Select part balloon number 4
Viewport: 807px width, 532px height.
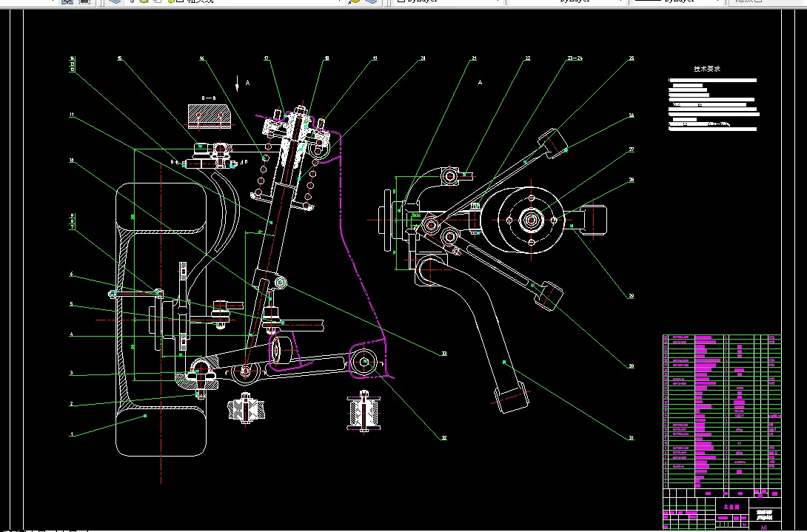(72, 334)
